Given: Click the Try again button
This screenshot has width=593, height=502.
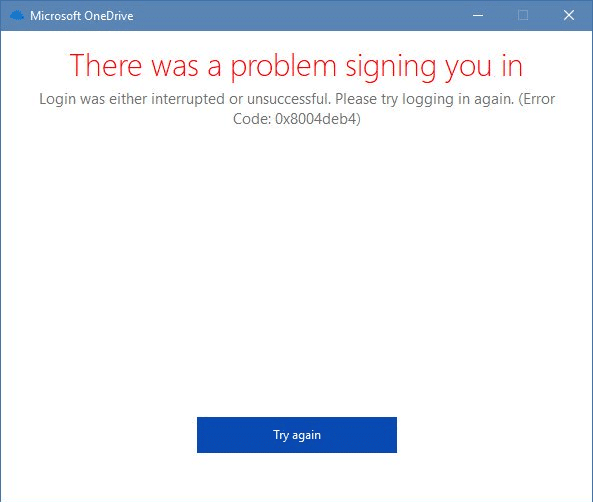Looking at the screenshot, I should point(296,435).
